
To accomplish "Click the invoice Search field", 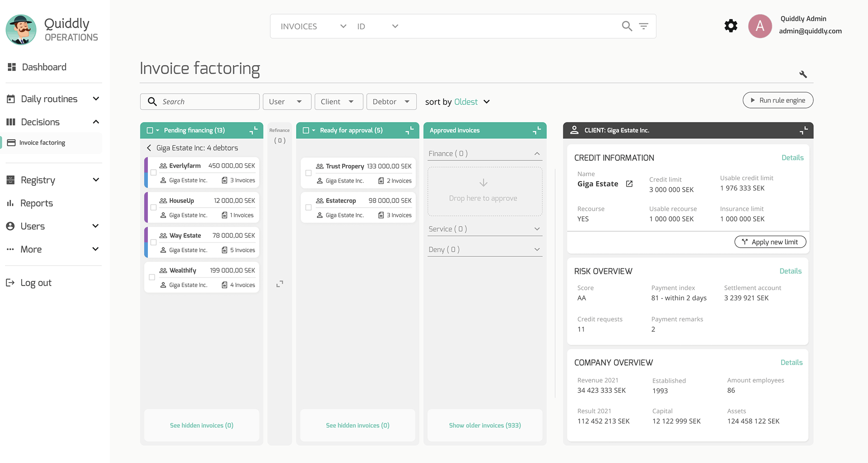I will pos(200,102).
